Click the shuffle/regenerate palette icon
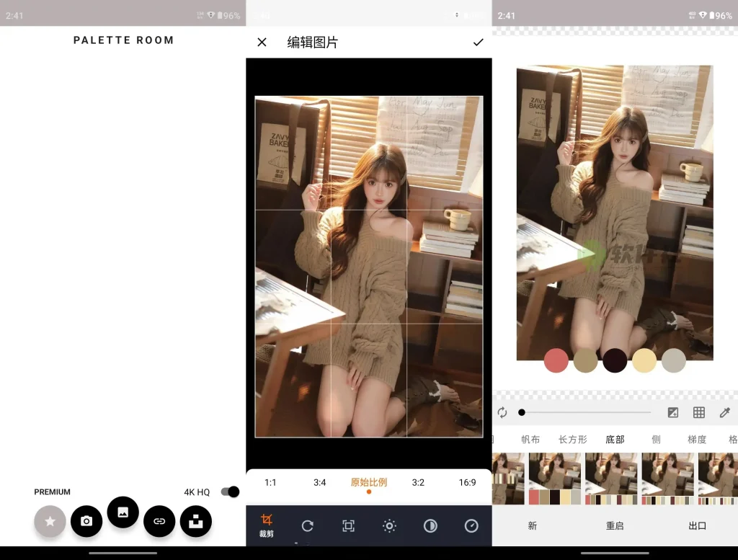The height and width of the screenshot is (560, 738). click(502, 412)
